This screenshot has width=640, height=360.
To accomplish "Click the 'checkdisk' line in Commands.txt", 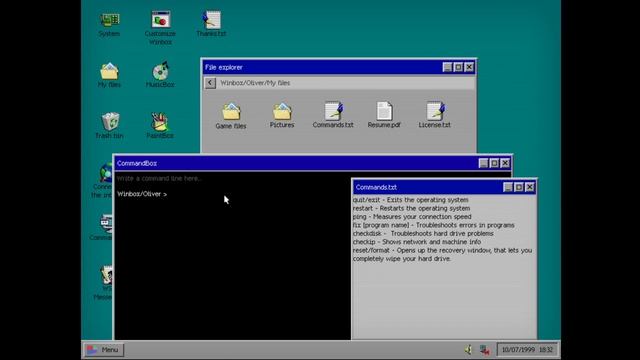I will pos(423,233).
